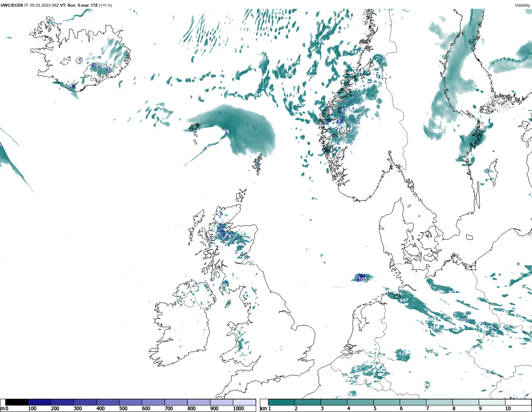Click the '(+11 h)' forecast offset
532x412 pixels.
(x=105, y=5)
